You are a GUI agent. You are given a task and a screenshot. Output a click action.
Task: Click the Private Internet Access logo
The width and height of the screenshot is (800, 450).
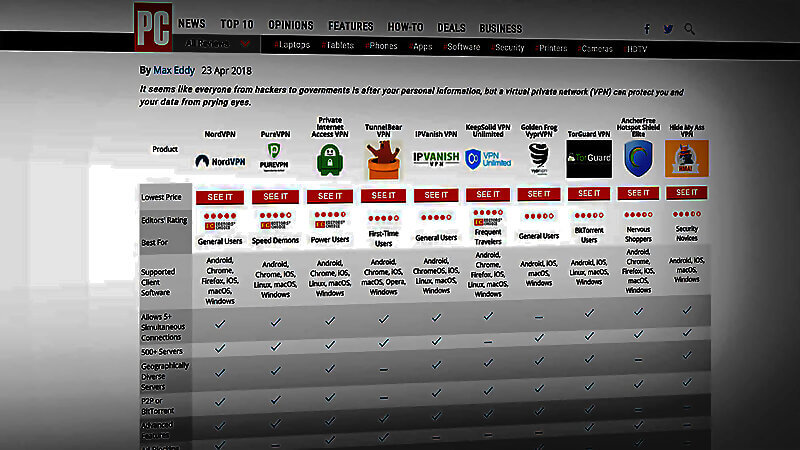[330, 160]
